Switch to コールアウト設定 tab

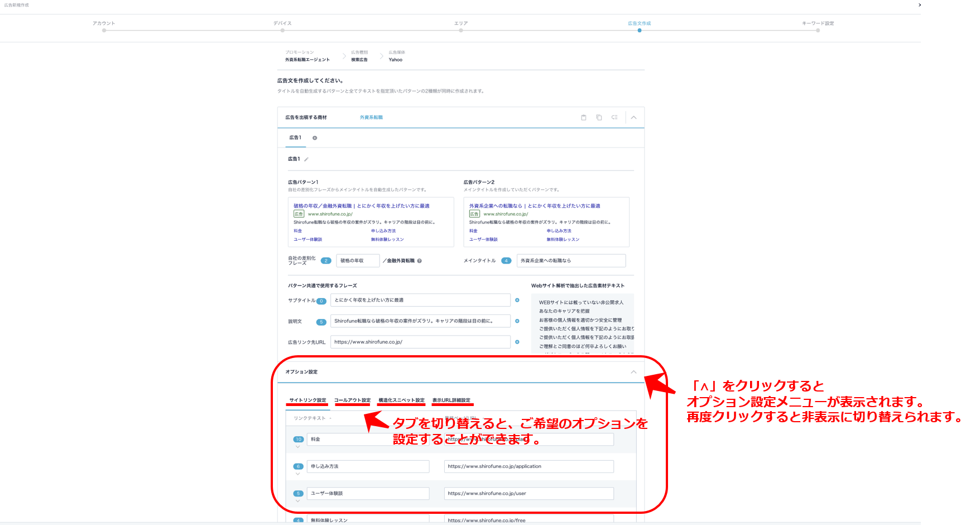pyautogui.click(x=352, y=400)
